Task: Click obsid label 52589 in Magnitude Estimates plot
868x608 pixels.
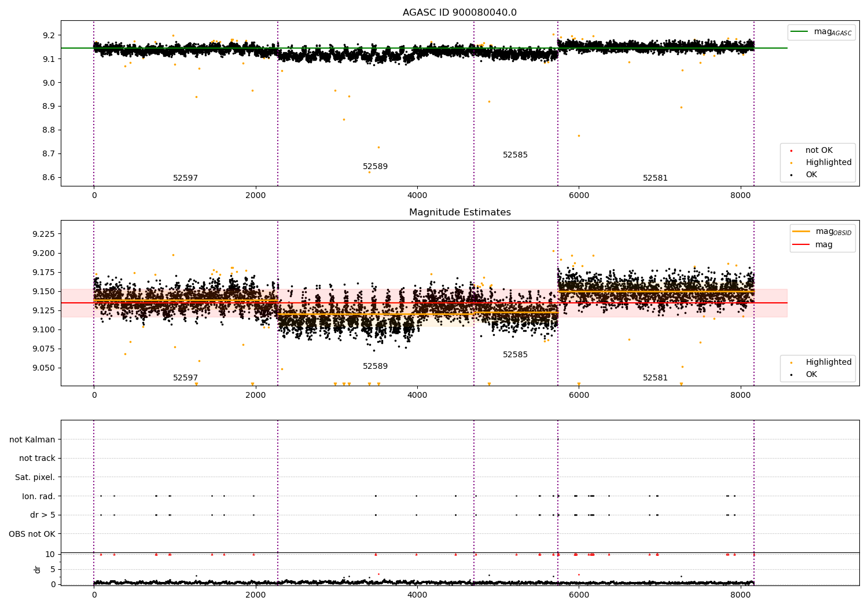Action: click(375, 367)
